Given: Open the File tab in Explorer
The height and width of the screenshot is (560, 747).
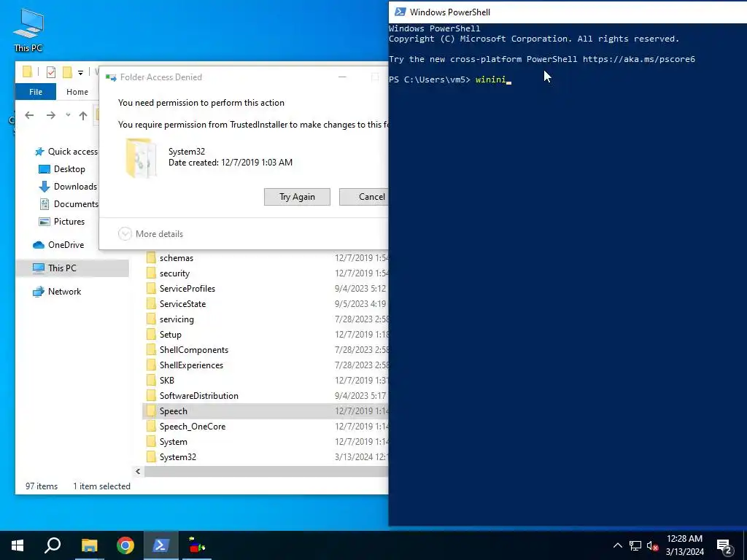Looking at the screenshot, I should pos(36,92).
